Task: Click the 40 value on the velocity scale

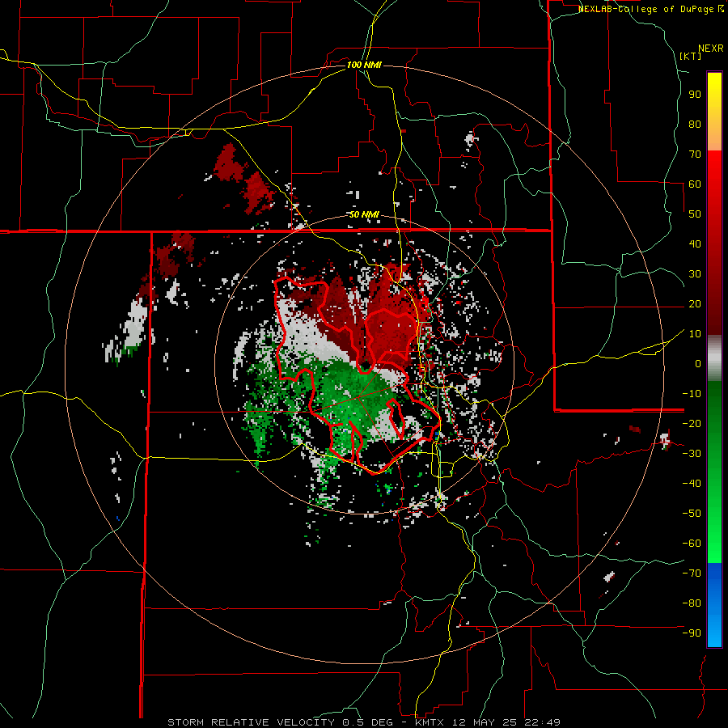Action: [x=695, y=243]
